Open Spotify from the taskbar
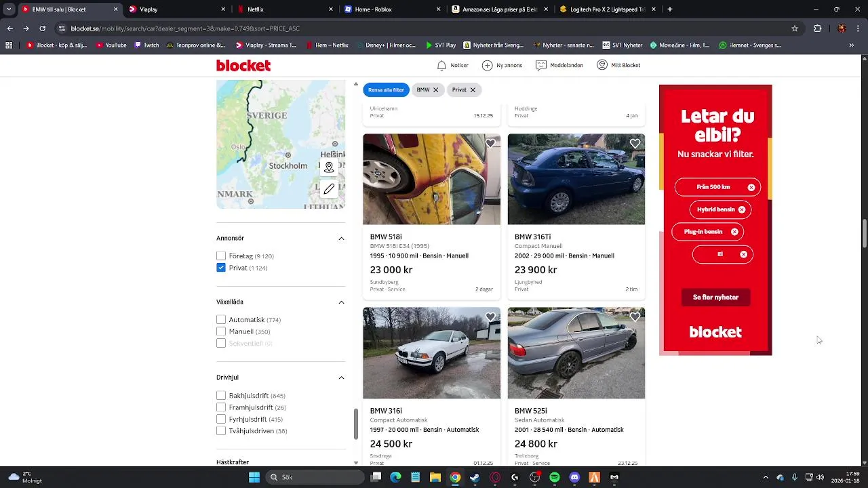868x488 pixels. tap(555, 477)
